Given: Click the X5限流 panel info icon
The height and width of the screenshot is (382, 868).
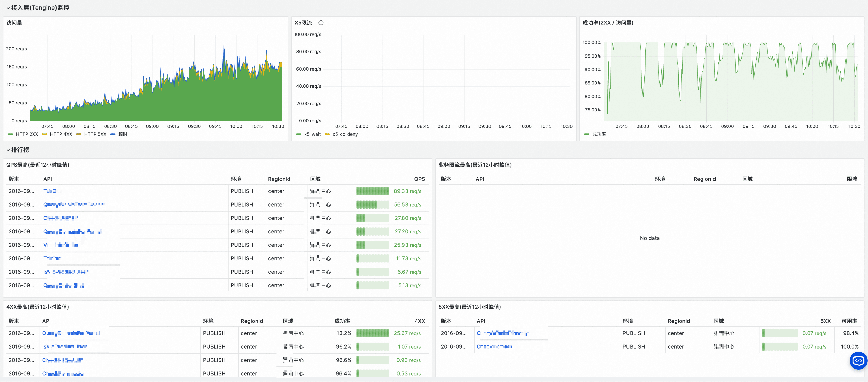Looking at the screenshot, I should (321, 23).
